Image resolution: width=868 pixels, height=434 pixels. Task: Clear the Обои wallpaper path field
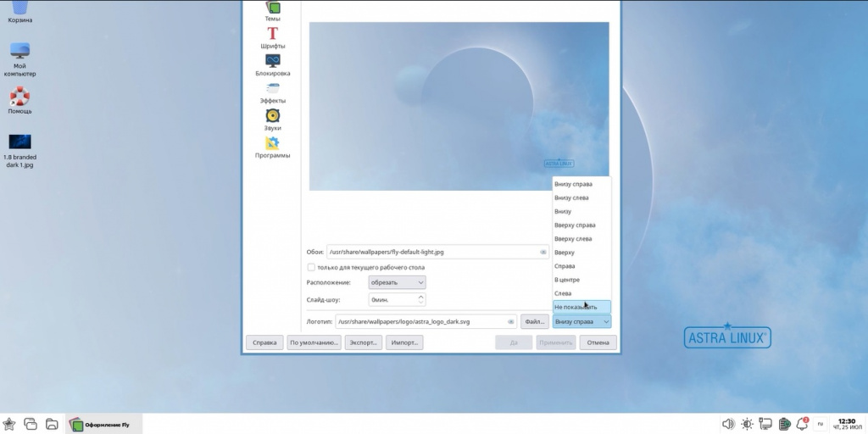(x=542, y=252)
